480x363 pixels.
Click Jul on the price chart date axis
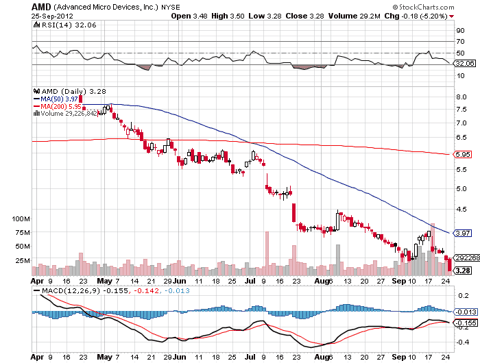[250, 281]
